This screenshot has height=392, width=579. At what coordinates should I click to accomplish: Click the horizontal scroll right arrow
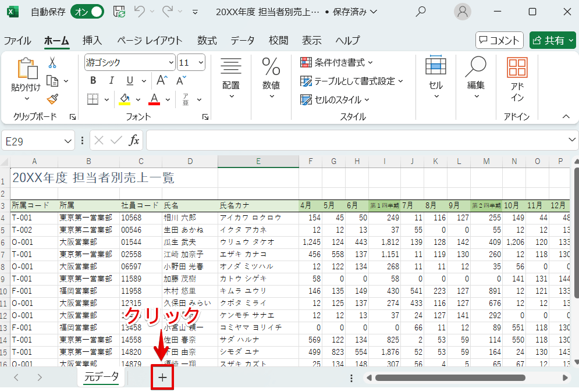[565, 378]
